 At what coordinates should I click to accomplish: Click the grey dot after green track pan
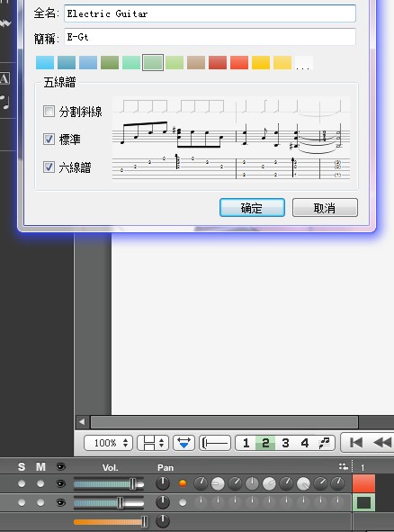[x=183, y=502]
